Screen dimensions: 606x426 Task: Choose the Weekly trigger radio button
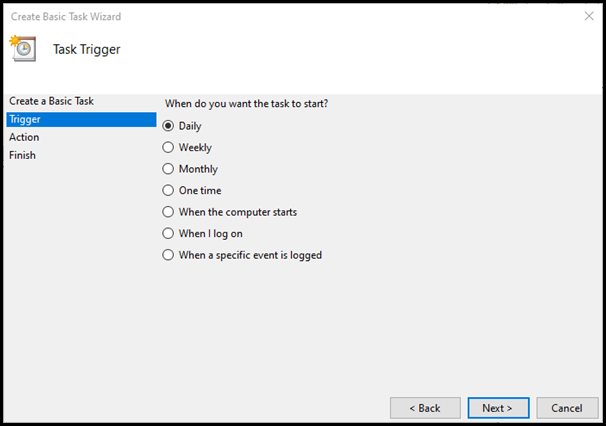click(x=168, y=147)
